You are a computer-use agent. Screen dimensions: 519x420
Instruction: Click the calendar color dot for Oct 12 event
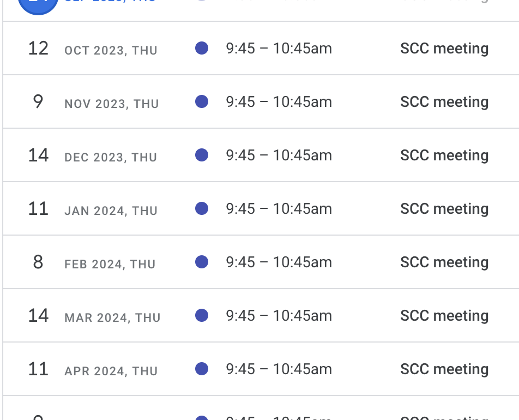pyautogui.click(x=202, y=48)
